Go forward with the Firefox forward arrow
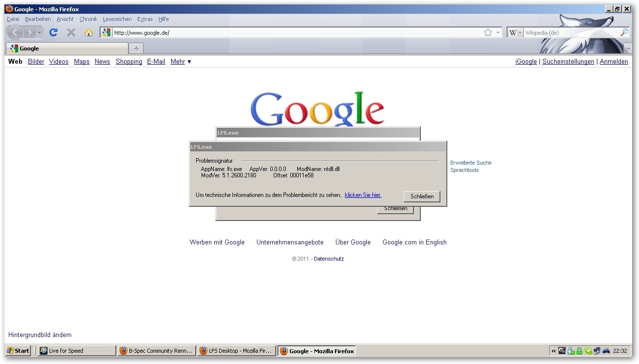 coord(30,32)
